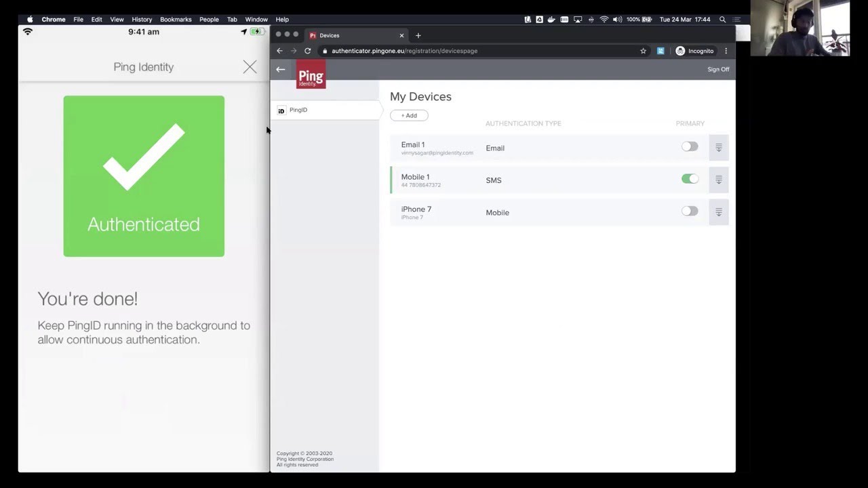The image size is (868, 488).
Task: Reload the page in Chrome
Action: coord(308,51)
